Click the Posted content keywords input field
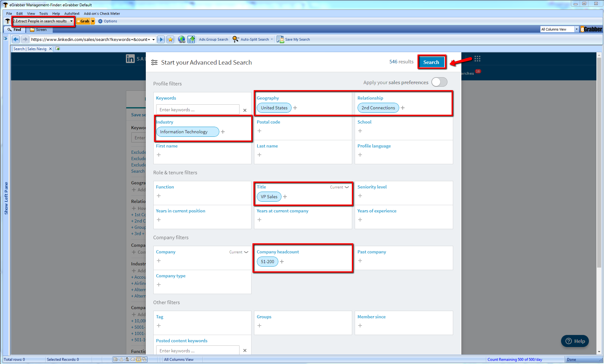The image size is (604, 364). tap(198, 350)
